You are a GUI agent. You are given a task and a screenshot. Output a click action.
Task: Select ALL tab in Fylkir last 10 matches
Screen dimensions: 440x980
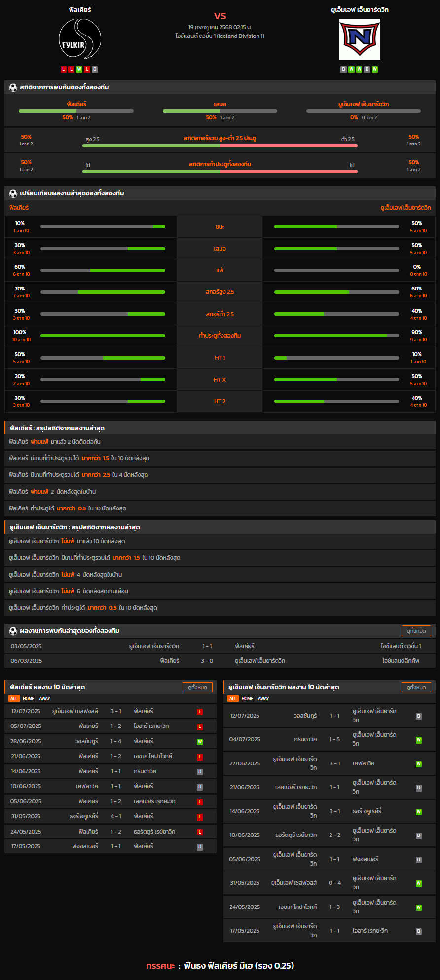pos(14,699)
